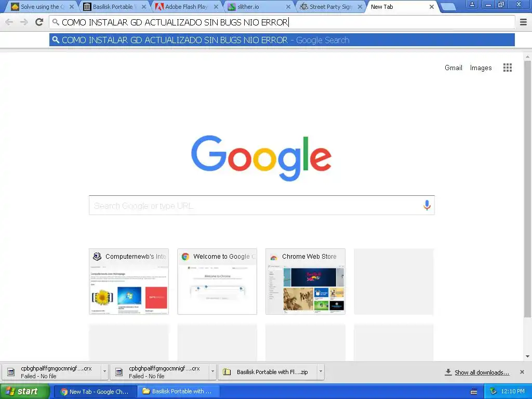Image resolution: width=532 pixels, height=399 pixels.
Task: Expand options for the Basilisk Portable zip download
Action: [x=321, y=372]
